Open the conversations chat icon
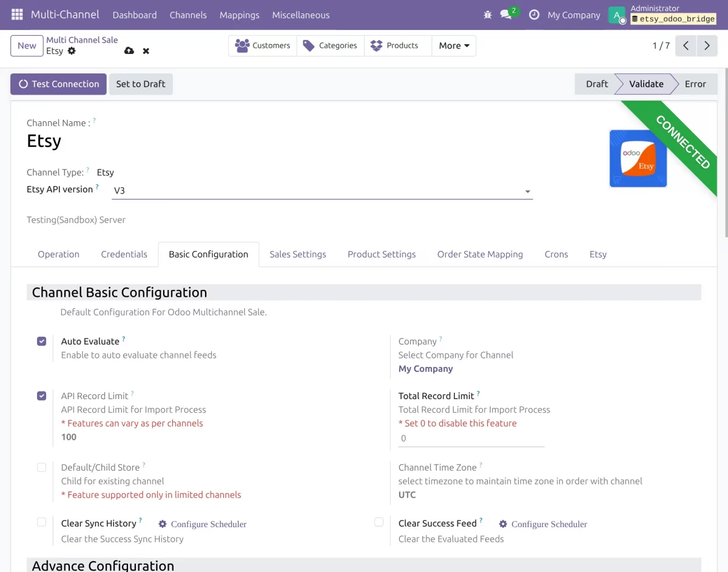Viewport: 728px width, 572px height. pos(506,15)
